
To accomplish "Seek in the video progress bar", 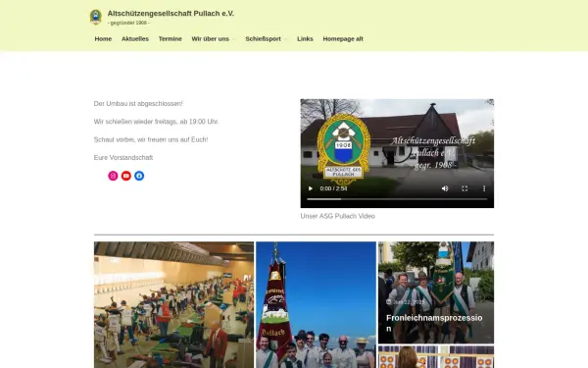I will [397, 199].
